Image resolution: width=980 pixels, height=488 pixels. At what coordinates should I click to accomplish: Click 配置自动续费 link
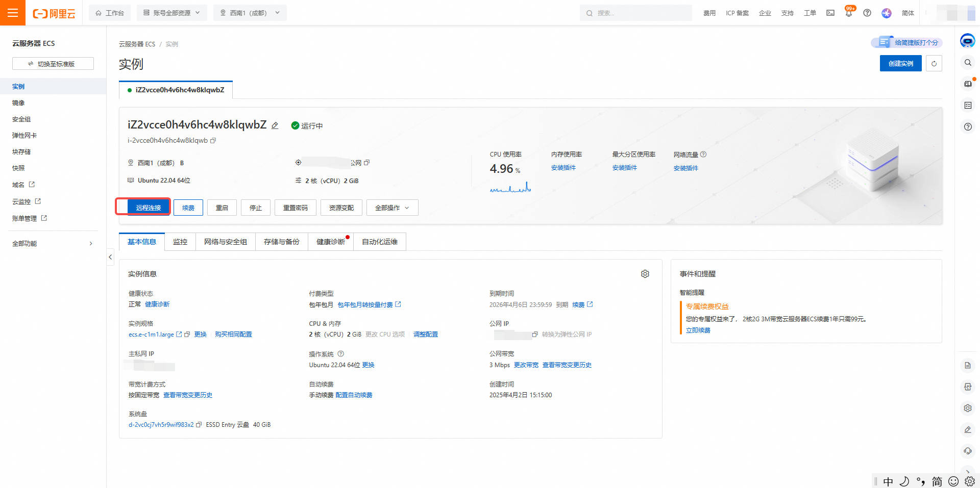pyautogui.click(x=354, y=395)
